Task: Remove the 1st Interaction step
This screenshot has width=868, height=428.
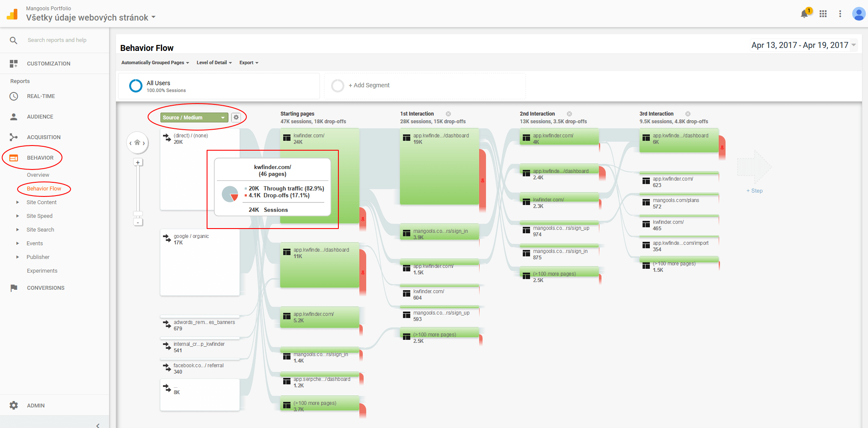Action: (448, 114)
